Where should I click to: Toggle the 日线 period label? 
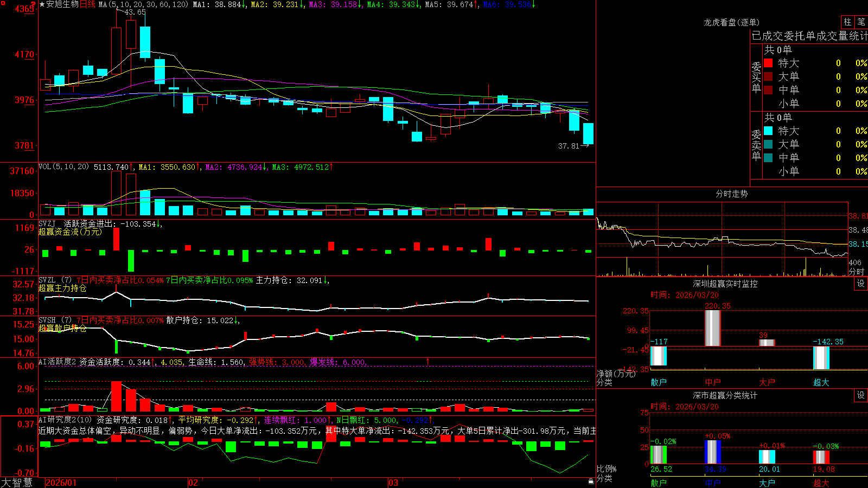click(87, 4)
